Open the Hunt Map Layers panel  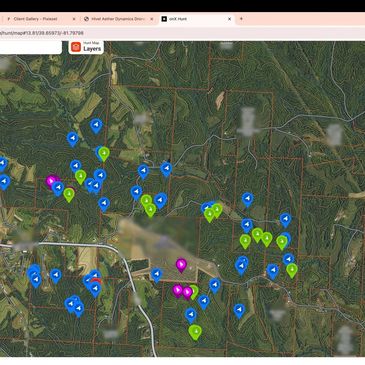tap(86, 47)
